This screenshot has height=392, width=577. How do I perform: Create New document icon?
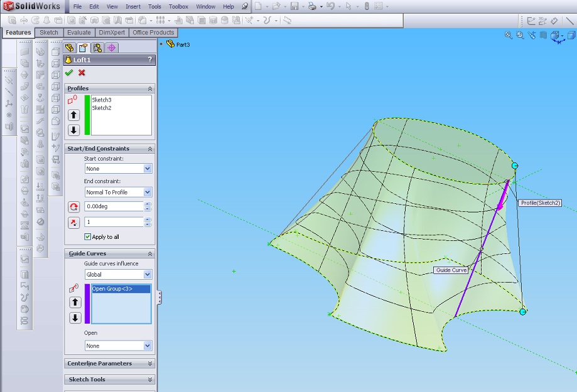258,6
